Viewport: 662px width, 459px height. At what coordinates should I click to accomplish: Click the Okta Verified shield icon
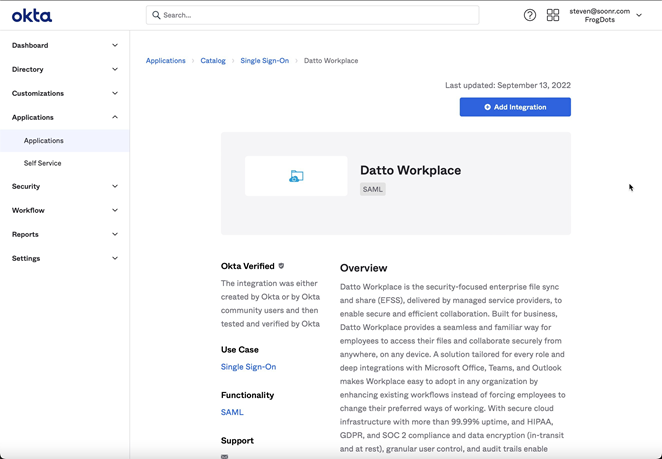(x=281, y=266)
